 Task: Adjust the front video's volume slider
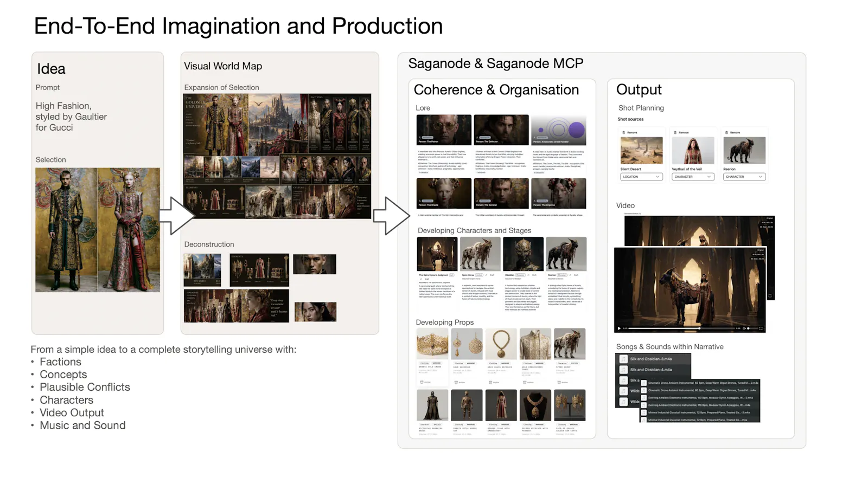(x=752, y=328)
